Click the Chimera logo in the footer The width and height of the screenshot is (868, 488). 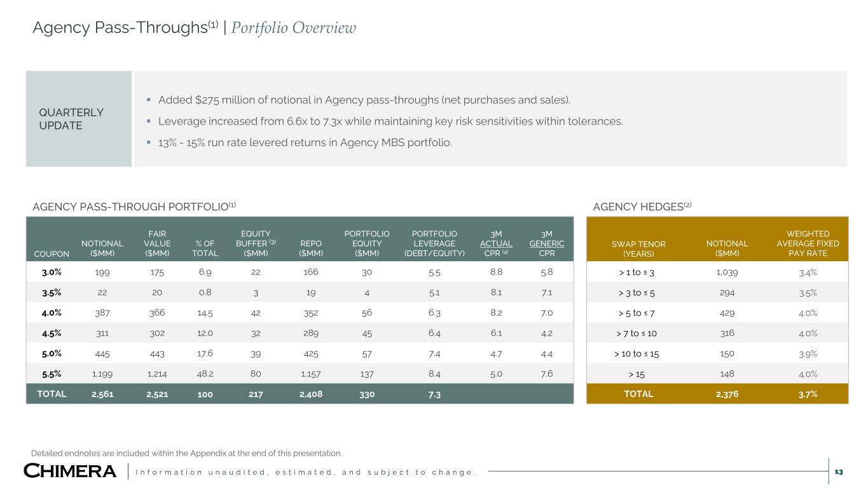coord(70,471)
